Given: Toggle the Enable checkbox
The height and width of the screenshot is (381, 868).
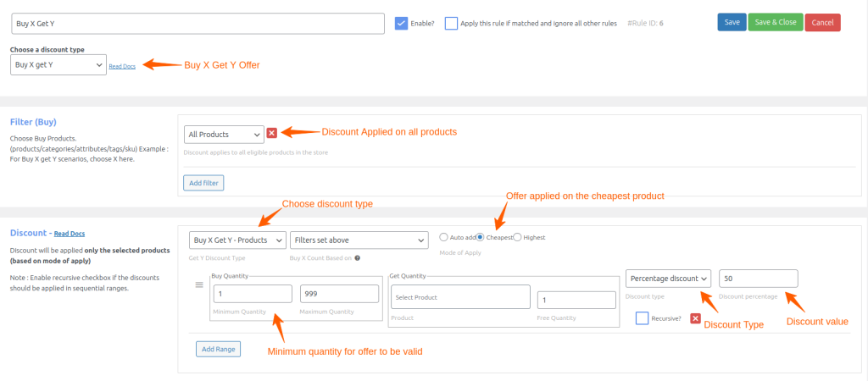Looking at the screenshot, I should point(402,23).
